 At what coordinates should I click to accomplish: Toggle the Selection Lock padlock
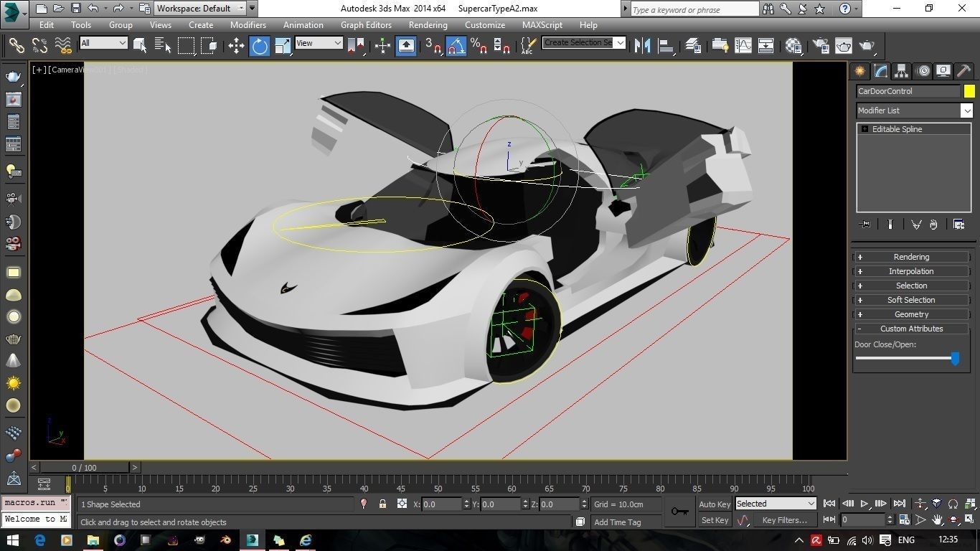[382, 504]
